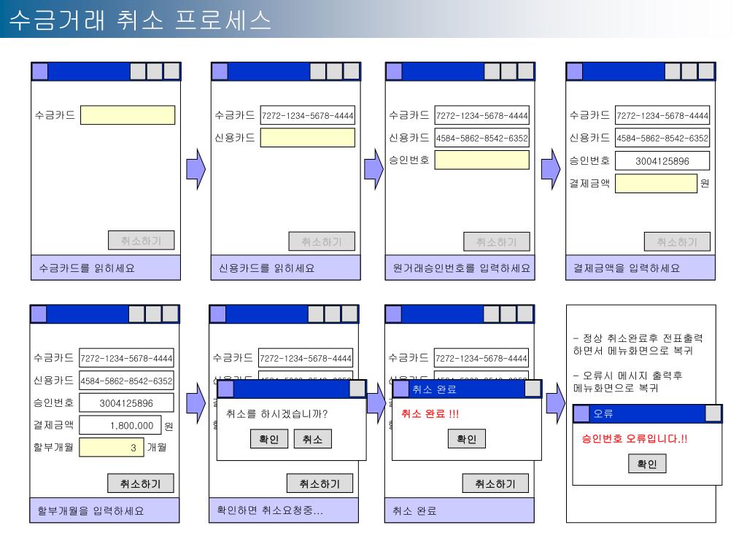
Task: Click red error text 승인번호 오류입니다.!!
Action: 634,438
